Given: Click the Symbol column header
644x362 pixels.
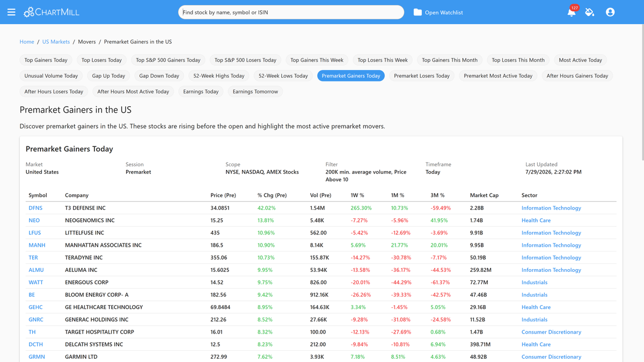Looking at the screenshot, I should [x=38, y=195].
